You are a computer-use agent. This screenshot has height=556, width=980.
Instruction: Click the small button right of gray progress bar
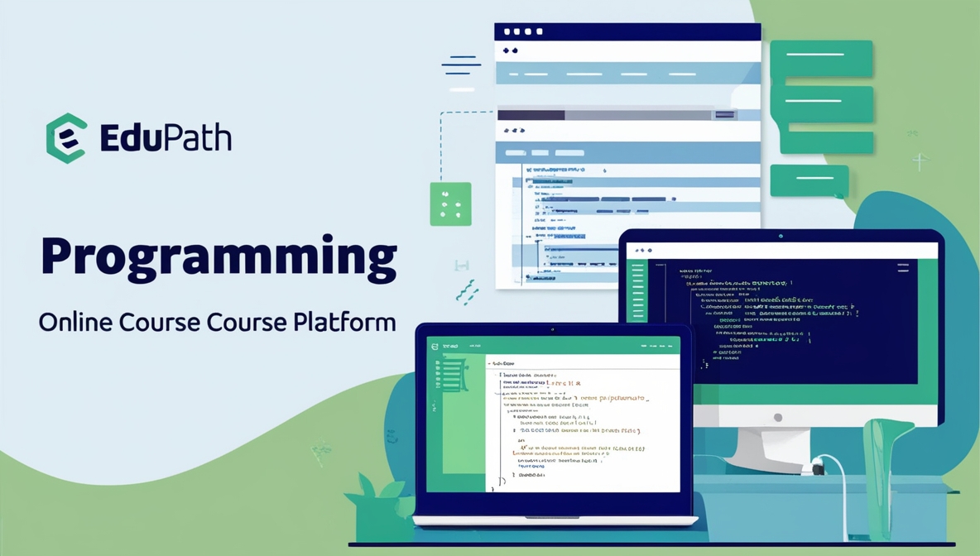coord(724,115)
